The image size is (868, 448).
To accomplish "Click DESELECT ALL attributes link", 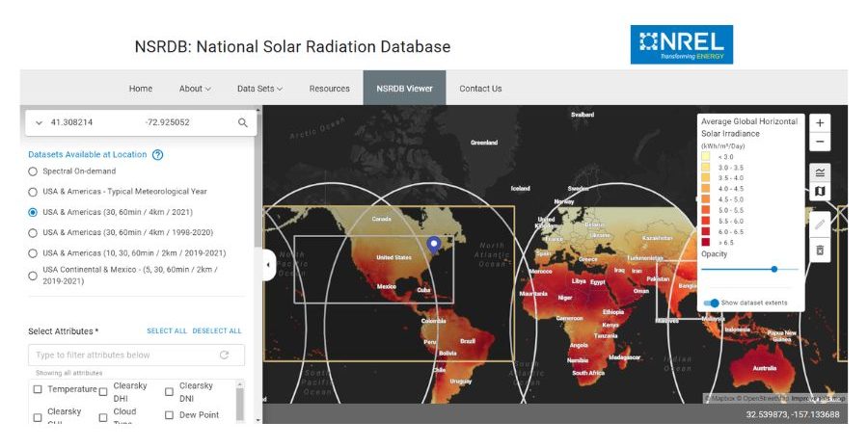I will [217, 331].
